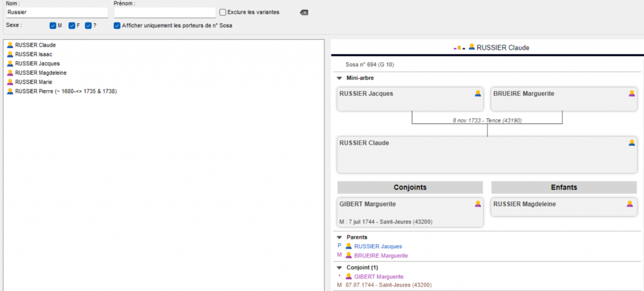Click person icon beside RUSSIER Marie in list
This screenshot has width=644, height=291.
(x=9, y=82)
